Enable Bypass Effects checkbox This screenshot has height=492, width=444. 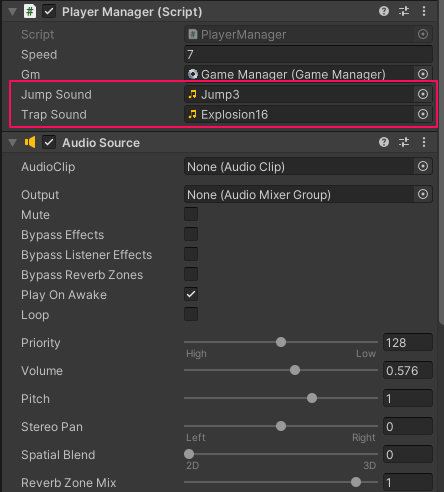(191, 234)
